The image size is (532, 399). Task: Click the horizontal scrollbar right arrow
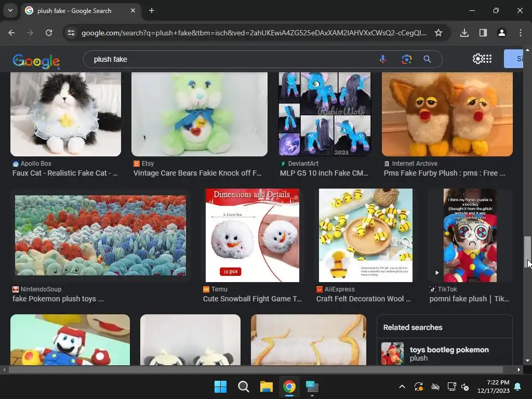pyautogui.click(x=519, y=369)
